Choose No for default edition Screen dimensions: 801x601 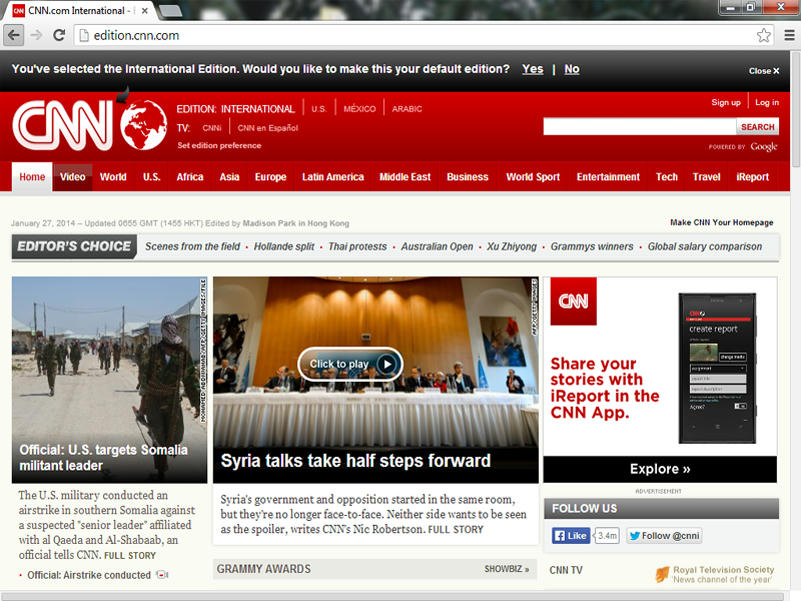click(572, 69)
